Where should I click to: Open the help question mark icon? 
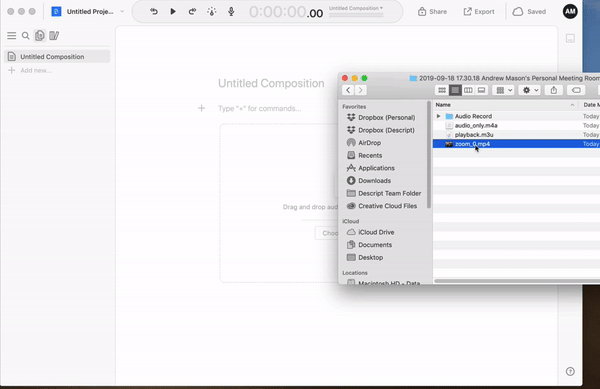coord(570,371)
